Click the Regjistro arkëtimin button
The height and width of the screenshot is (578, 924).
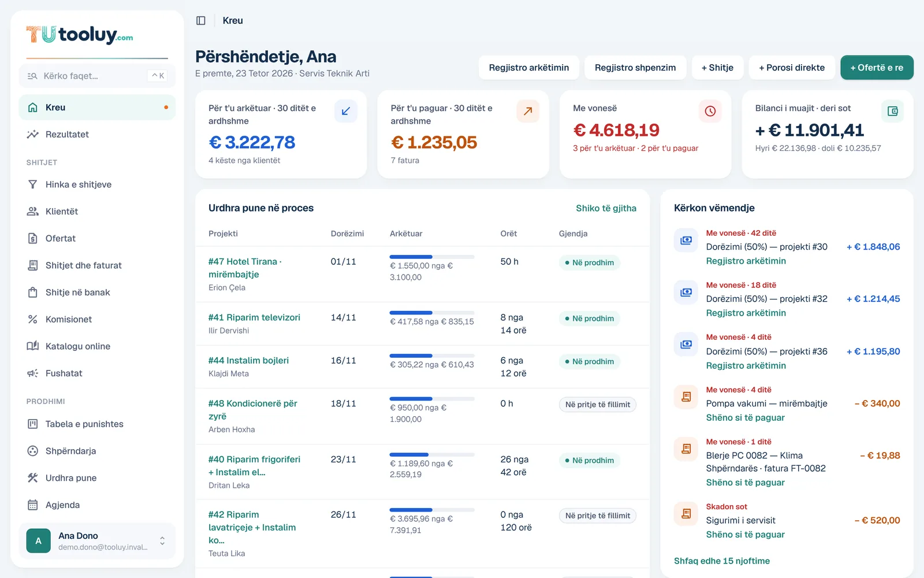(528, 68)
